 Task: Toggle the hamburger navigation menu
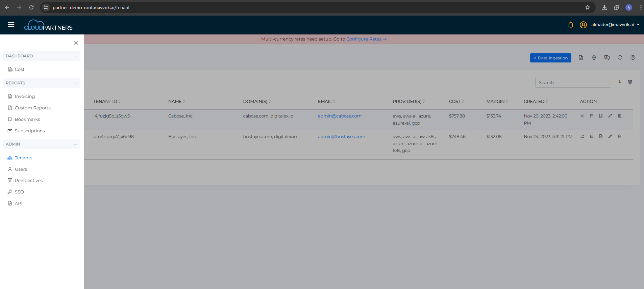[x=11, y=25]
